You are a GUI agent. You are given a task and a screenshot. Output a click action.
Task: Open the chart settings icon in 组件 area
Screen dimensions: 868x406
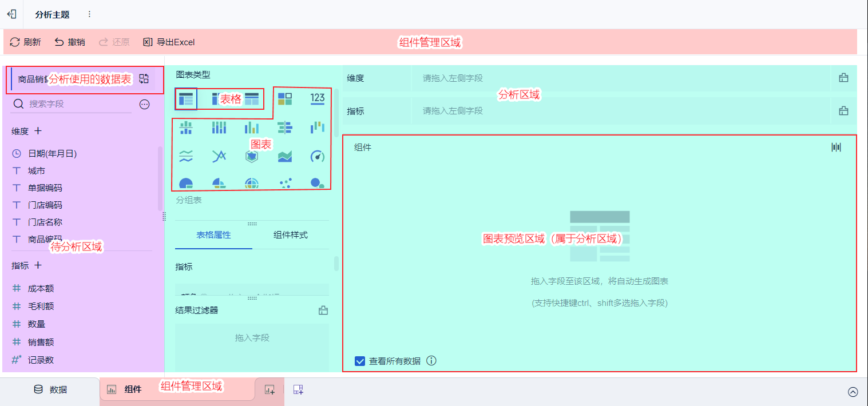point(836,147)
